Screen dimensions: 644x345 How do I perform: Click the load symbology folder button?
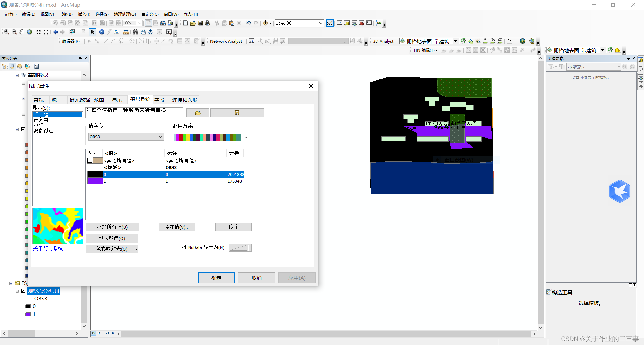(x=198, y=113)
